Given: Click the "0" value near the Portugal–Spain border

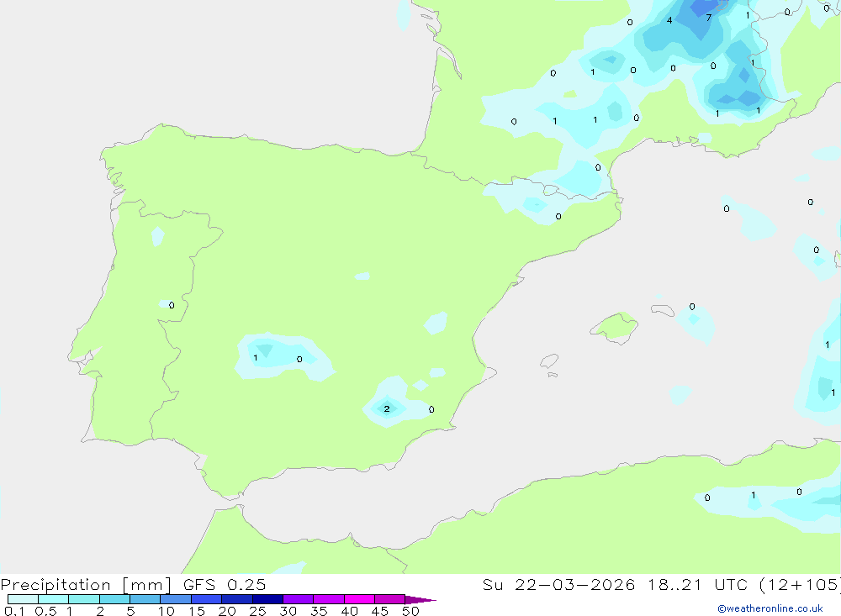Looking at the screenshot, I should 172,305.
